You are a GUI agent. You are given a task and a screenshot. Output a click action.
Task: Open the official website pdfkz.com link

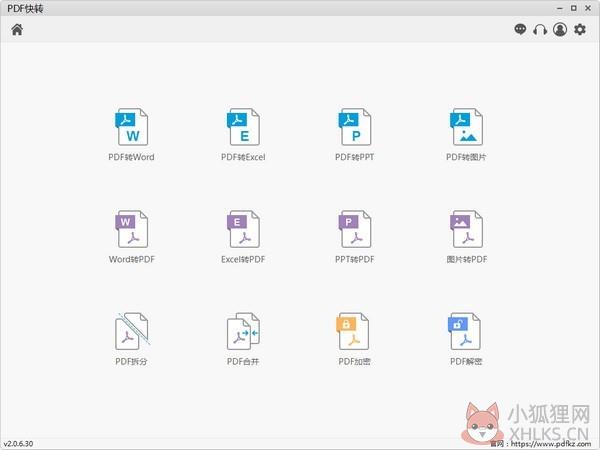[551, 444]
